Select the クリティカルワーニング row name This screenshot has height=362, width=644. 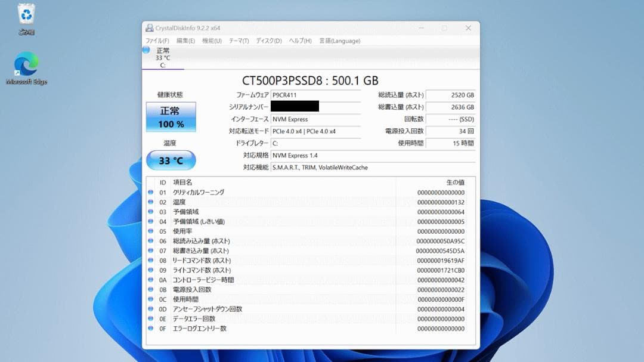(x=199, y=192)
